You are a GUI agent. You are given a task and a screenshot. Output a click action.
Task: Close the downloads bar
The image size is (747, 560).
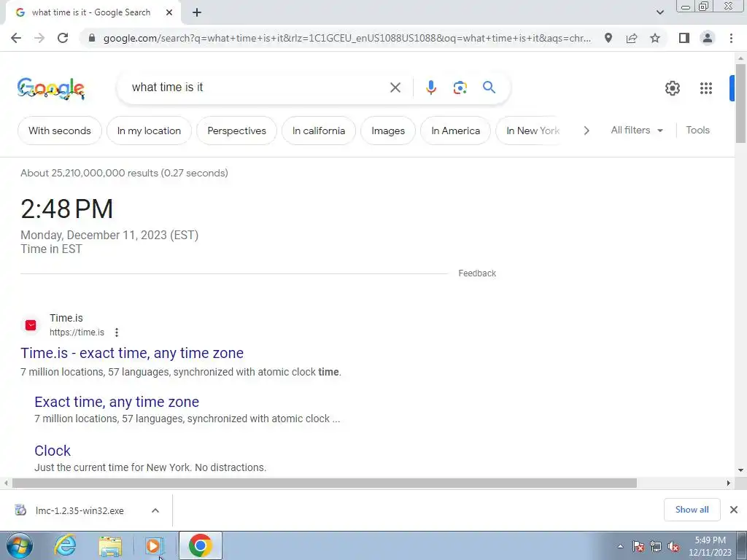(x=734, y=510)
